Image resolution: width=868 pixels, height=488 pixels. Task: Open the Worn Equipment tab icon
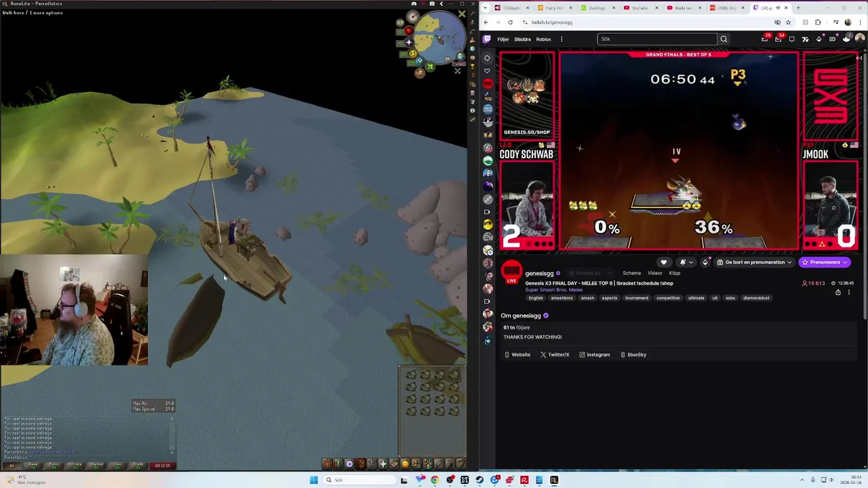coord(372,464)
